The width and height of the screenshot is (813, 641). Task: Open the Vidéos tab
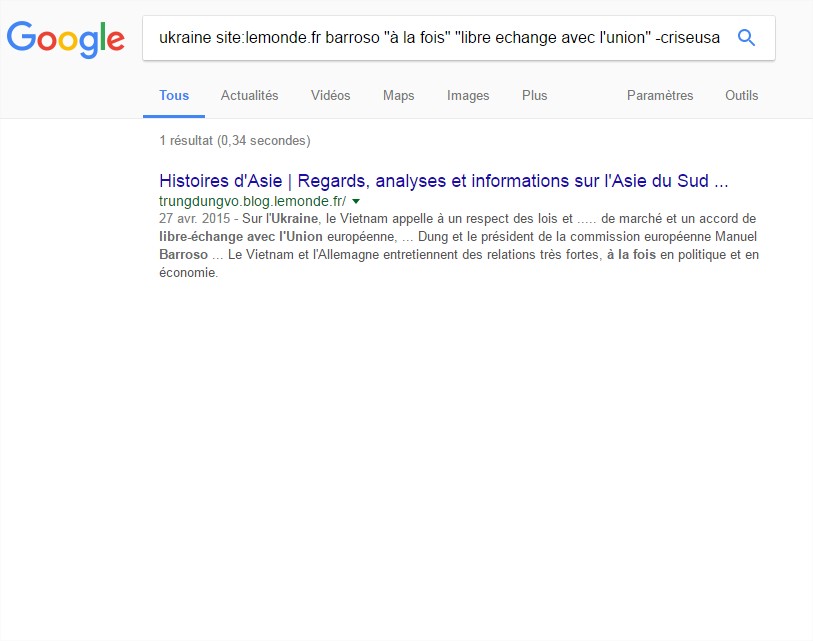point(330,95)
